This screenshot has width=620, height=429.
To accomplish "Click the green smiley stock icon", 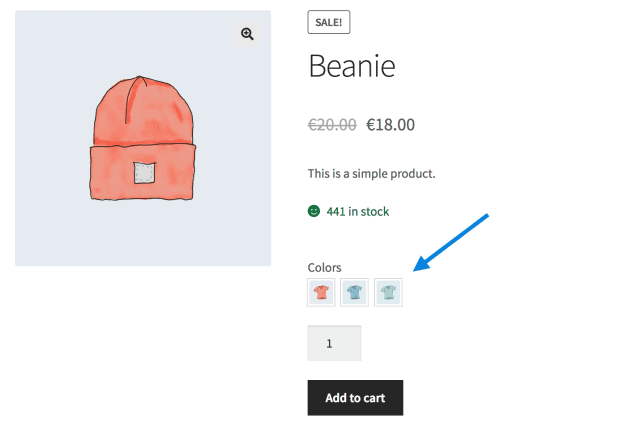I will pyautogui.click(x=314, y=211).
